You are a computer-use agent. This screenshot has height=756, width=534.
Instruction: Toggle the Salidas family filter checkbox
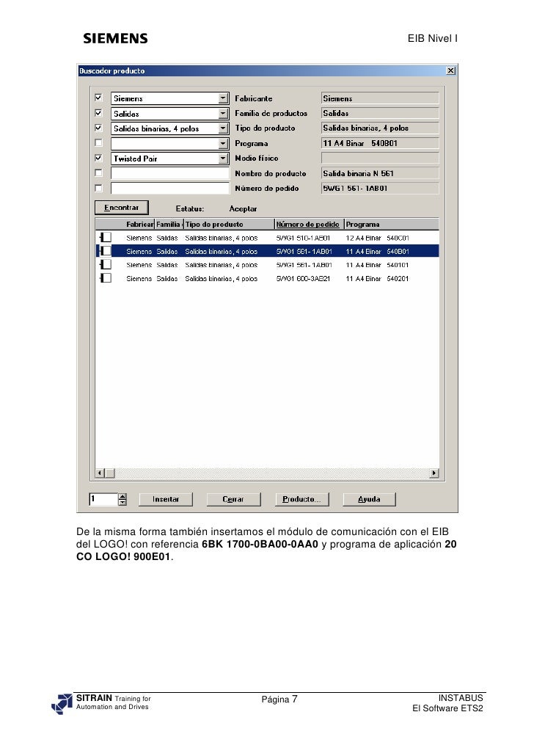(98, 113)
